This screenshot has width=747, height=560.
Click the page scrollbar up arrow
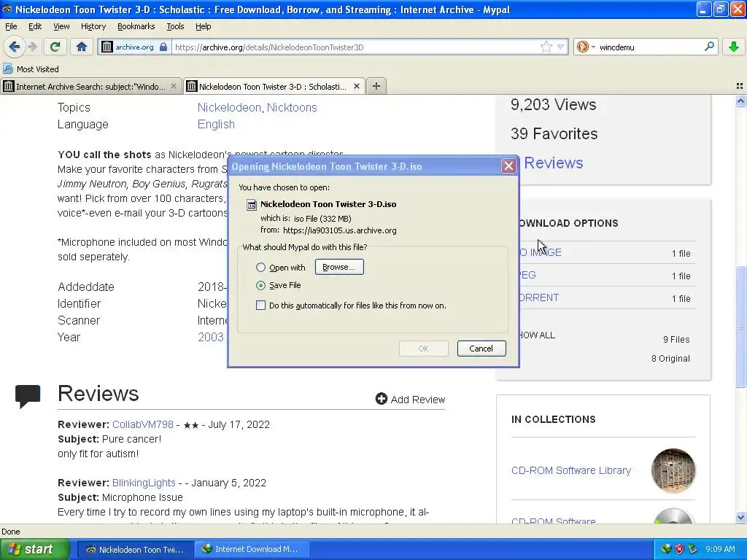pyautogui.click(x=740, y=101)
